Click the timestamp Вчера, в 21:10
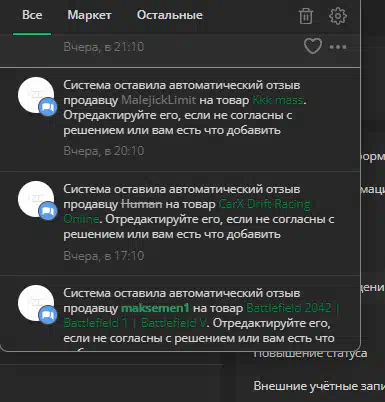Screen dimensions: 385x402 click(104, 47)
